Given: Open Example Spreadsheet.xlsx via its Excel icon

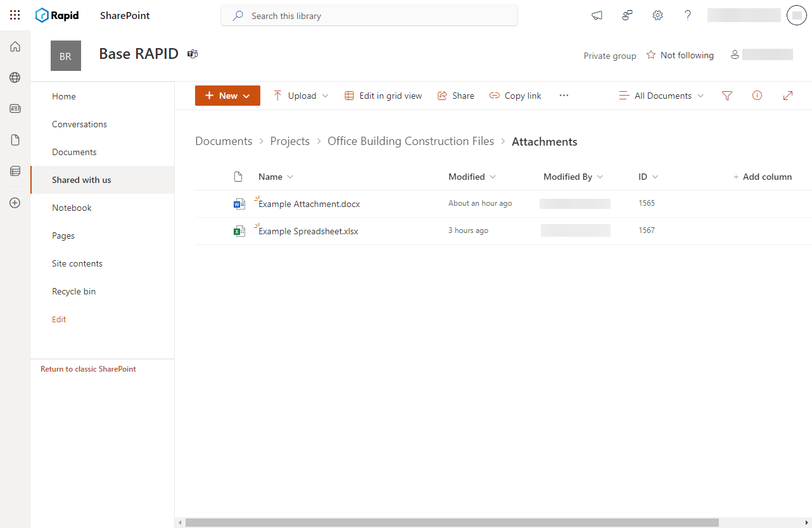Looking at the screenshot, I should click(x=239, y=230).
